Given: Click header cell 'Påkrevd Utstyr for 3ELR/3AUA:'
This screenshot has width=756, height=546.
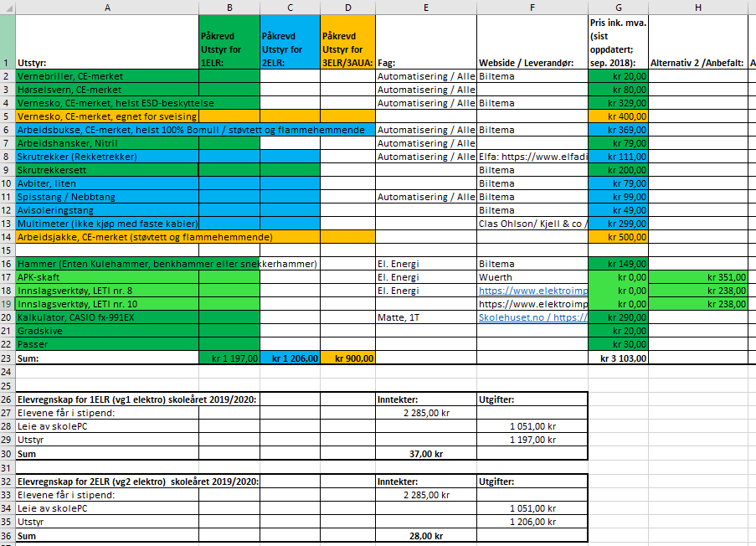Looking at the screenshot, I should pos(348,42).
